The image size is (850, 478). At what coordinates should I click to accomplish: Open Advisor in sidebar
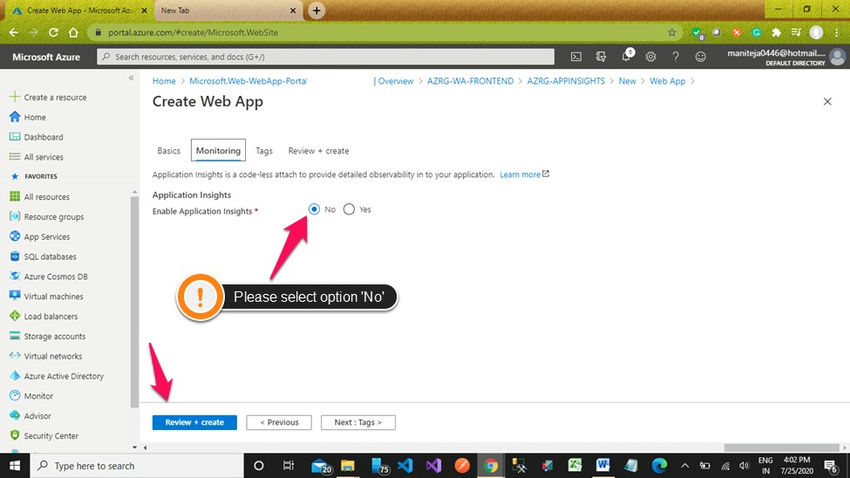(37, 416)
